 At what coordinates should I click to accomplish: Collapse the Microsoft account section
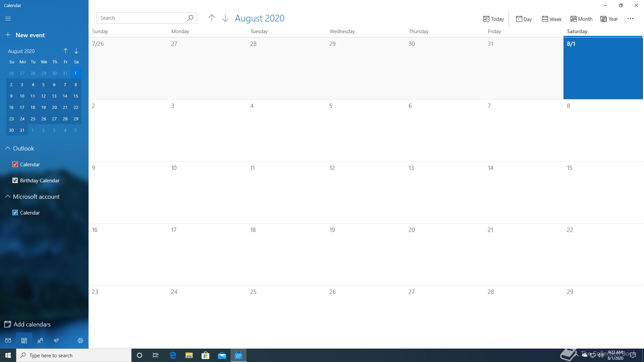click(8, 196)
